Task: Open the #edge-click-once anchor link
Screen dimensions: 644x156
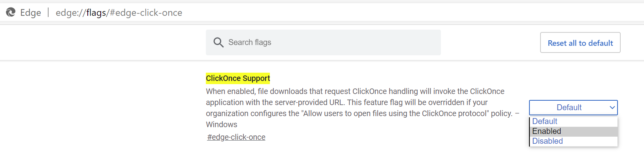Action: point(236,137)
